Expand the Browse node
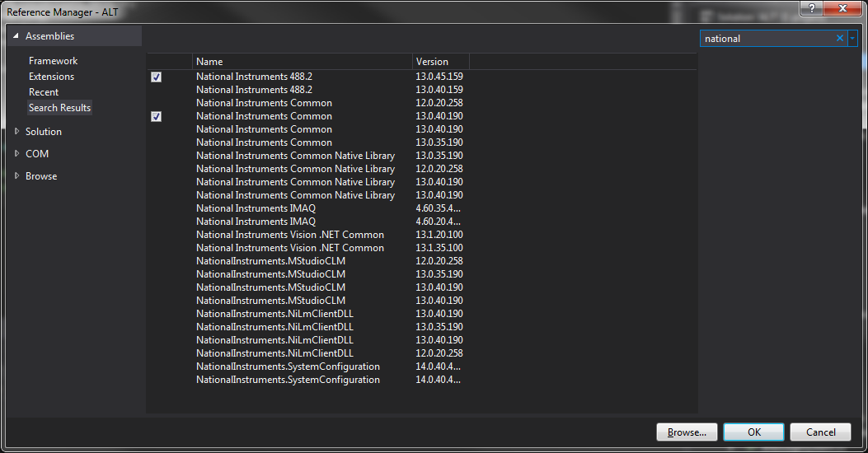The image size is (868, 453). click(x=16, y=175)
